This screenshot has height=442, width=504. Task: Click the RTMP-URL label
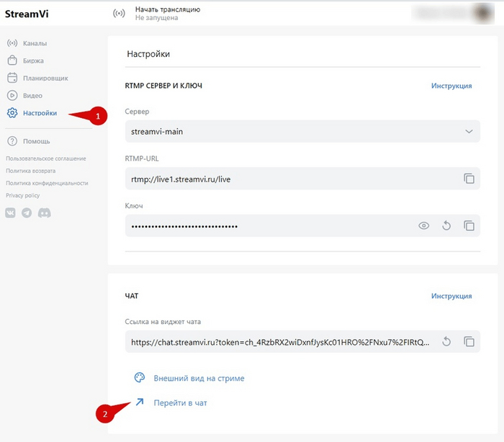pyautogui.click(x=142, y=158)
